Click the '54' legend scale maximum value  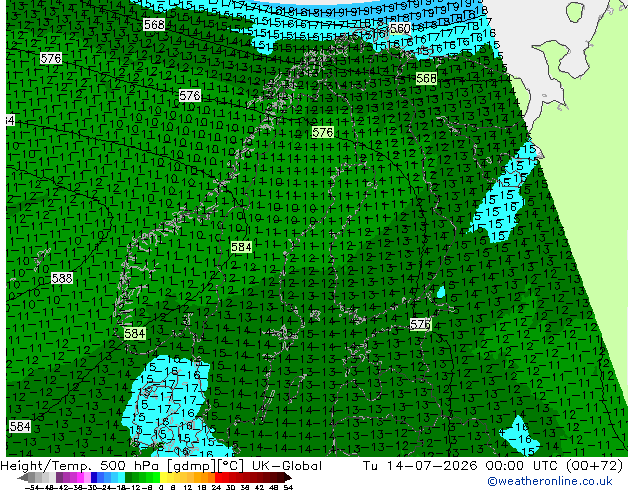click(x=288, y=488)
